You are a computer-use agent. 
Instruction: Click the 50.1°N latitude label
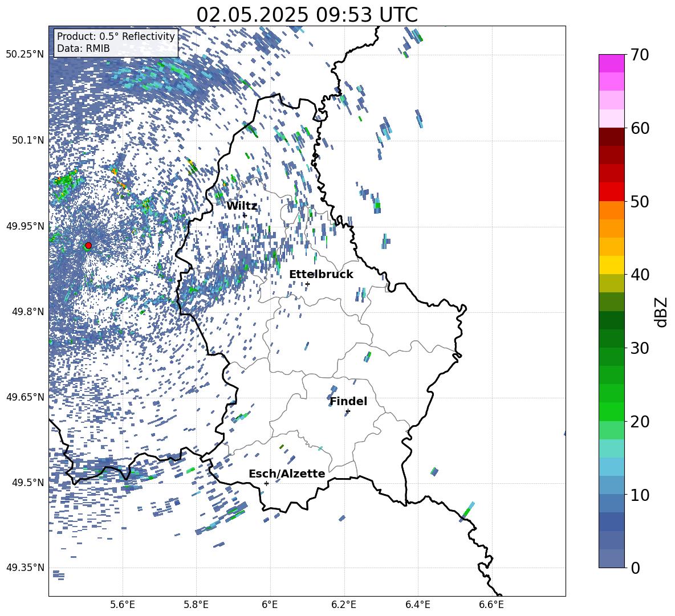click(27, 140)
